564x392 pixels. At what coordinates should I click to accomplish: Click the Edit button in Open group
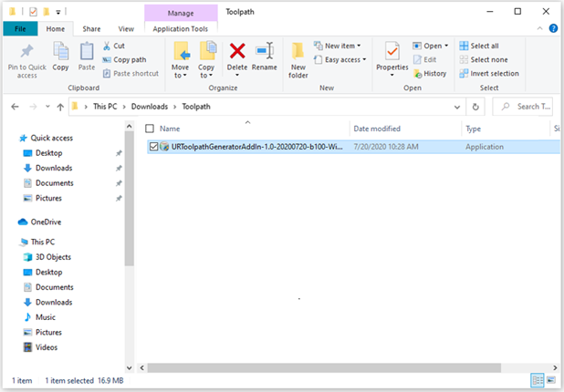point(424,59)
